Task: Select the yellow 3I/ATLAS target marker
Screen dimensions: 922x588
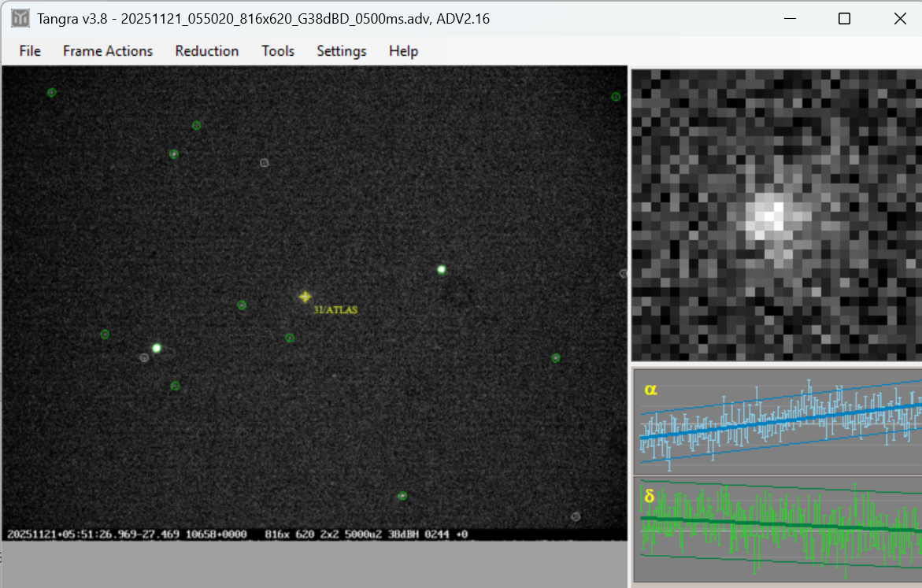Action: pos(305,296)
